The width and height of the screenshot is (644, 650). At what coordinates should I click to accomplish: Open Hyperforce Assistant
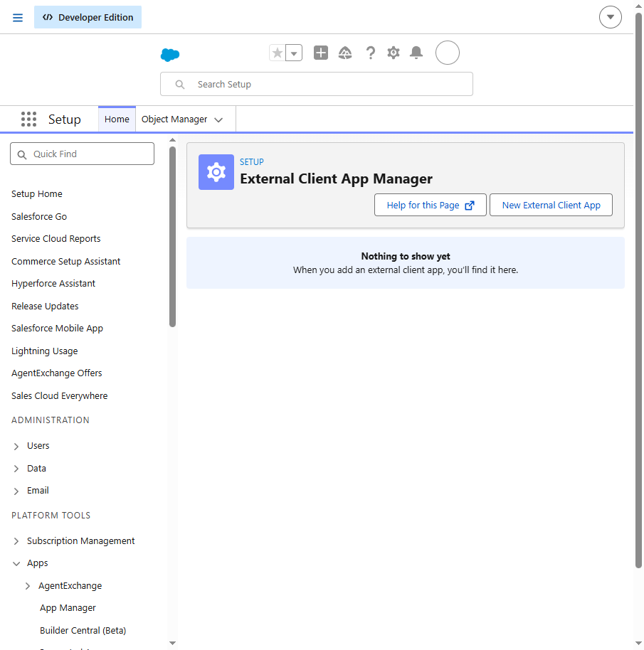click(53, 284)
